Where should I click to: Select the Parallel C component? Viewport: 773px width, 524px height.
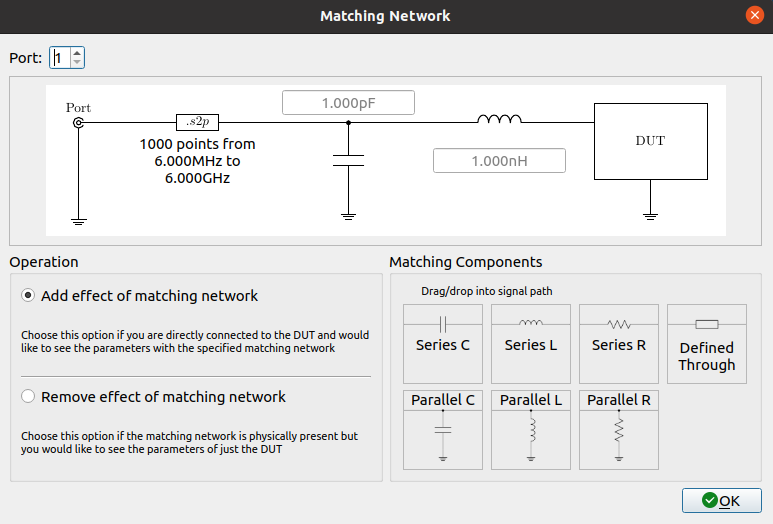point(443,429)
